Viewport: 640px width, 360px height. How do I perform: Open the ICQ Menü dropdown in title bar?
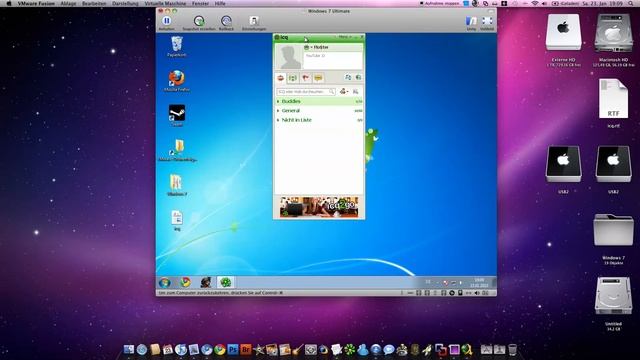(345, 37)
